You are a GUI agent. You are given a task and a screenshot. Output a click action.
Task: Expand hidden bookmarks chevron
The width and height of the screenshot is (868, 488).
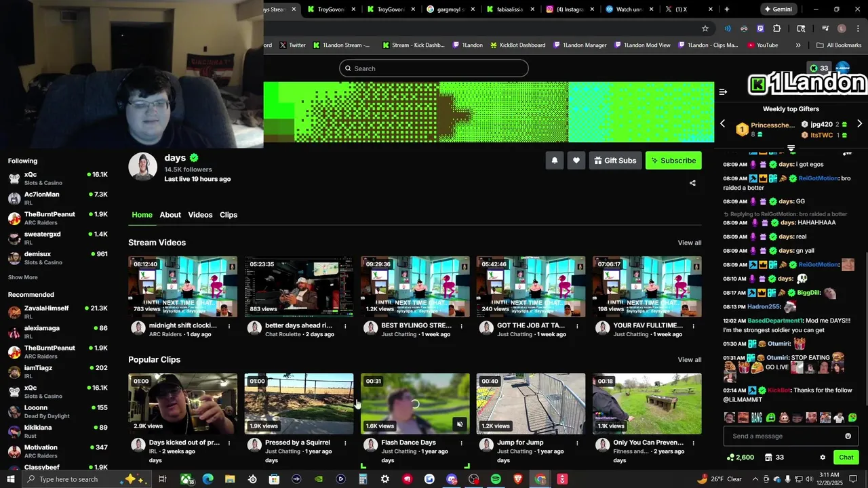click(798, 45)
